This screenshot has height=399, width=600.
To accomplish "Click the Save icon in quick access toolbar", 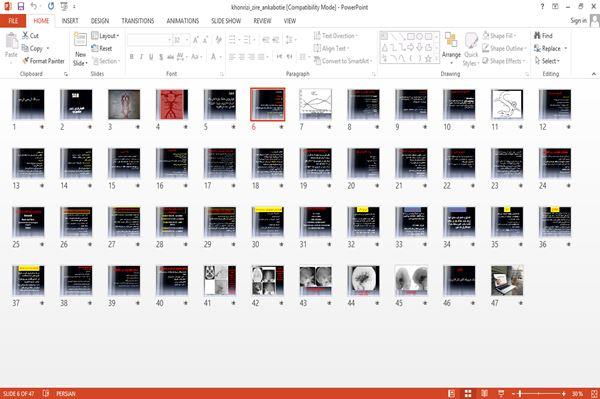I will pos(21,7).
